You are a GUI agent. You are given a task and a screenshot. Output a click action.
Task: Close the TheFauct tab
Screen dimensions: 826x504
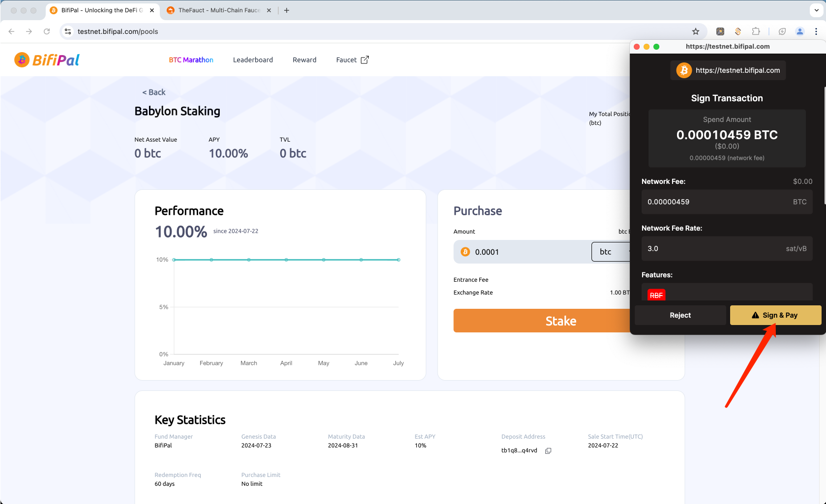[x=269, y=10]
